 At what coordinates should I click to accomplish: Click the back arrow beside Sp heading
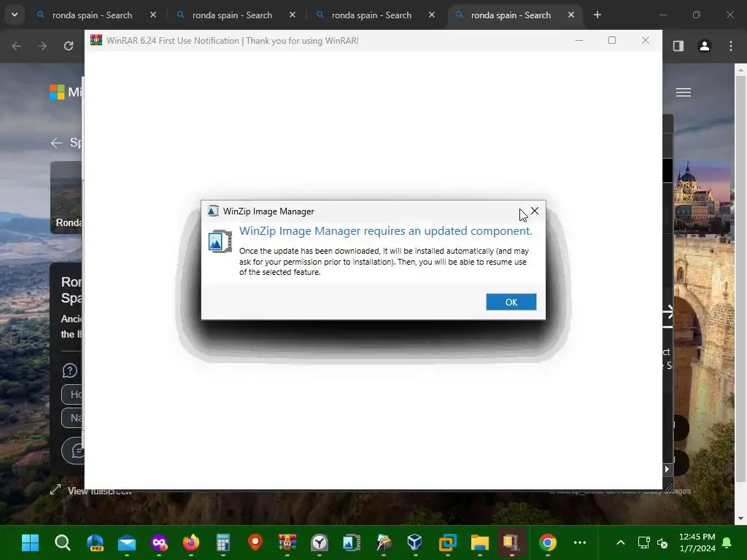click(x=56, y=143)
